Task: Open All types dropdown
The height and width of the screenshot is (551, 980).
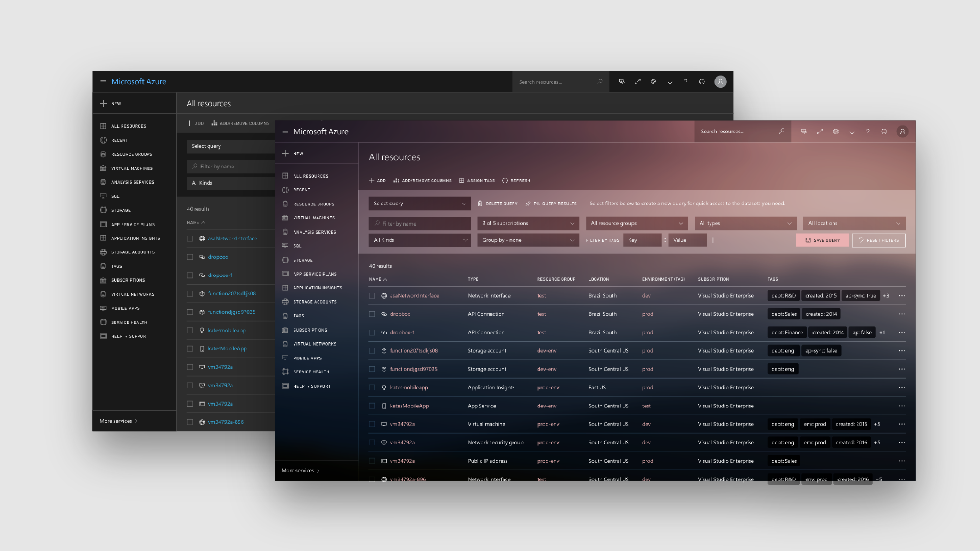Action: point(745,223)
